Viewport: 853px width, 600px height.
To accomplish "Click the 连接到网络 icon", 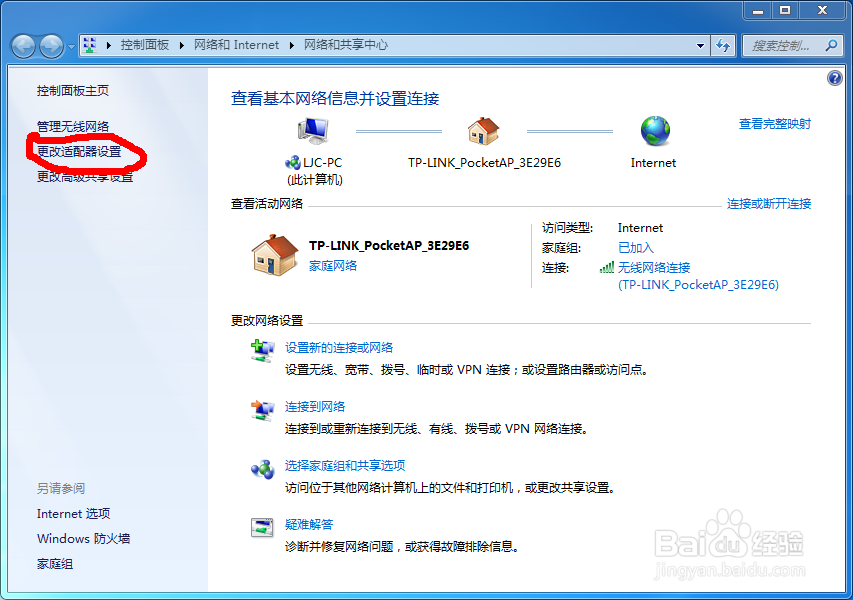I will (x=263, y=410).
